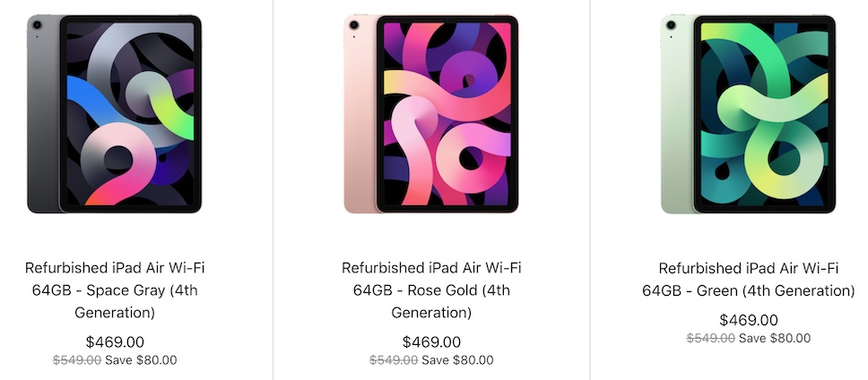Open Refurbished iPad Air Space Gray title link
Viewport: 868px width, 380px height.
pyautogui.click(x=115, y=290)
